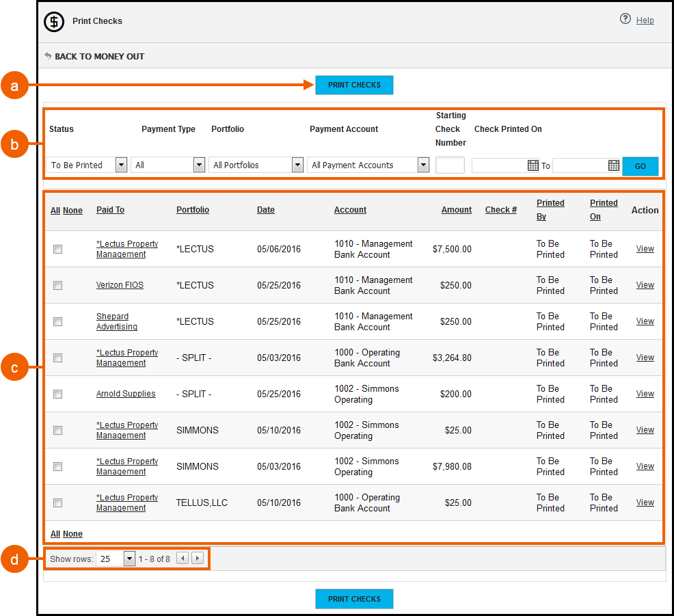Click the Help question mark icon
The width and height of the screenshot is (674, 616).
coord(625,19)
